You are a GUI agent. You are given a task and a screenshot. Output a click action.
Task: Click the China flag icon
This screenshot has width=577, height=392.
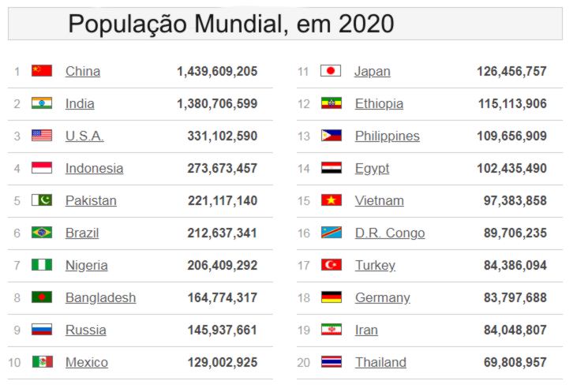point(42,71)
